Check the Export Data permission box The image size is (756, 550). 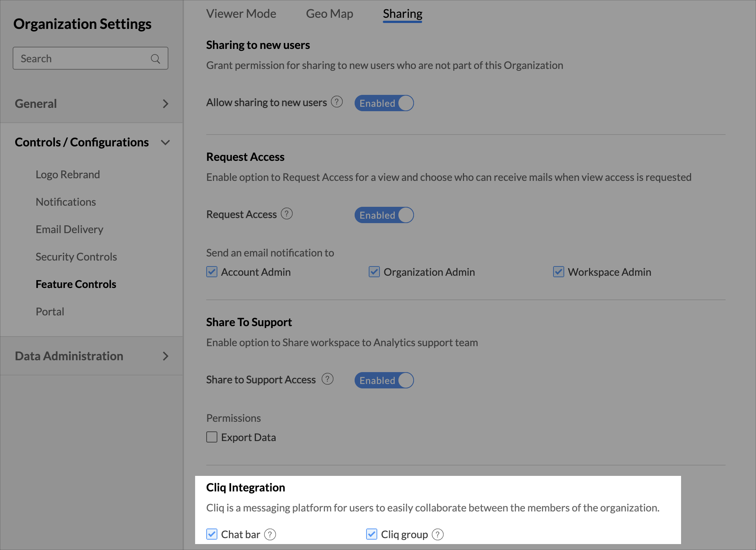[x=212, y=437]
